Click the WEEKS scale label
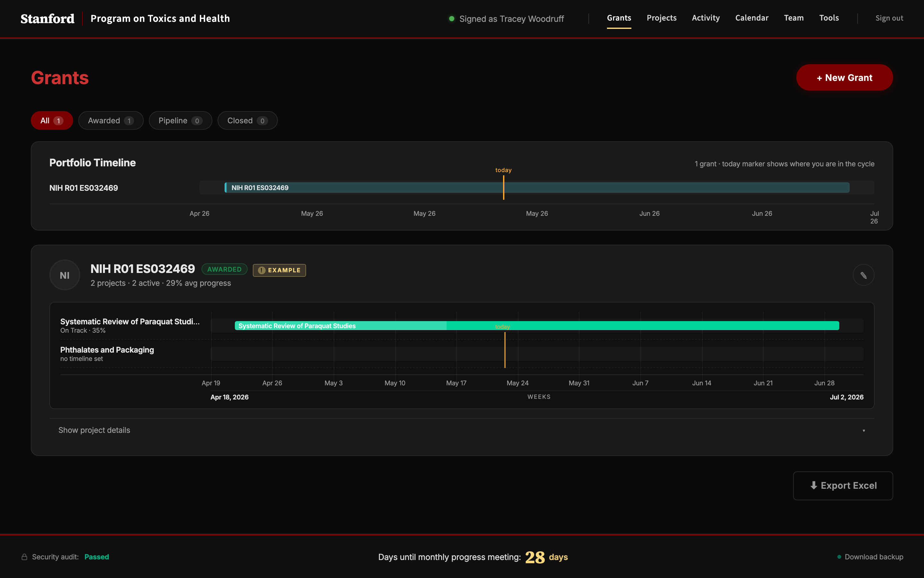This screenshot has width=924, height=578. (x=539, y=397)
